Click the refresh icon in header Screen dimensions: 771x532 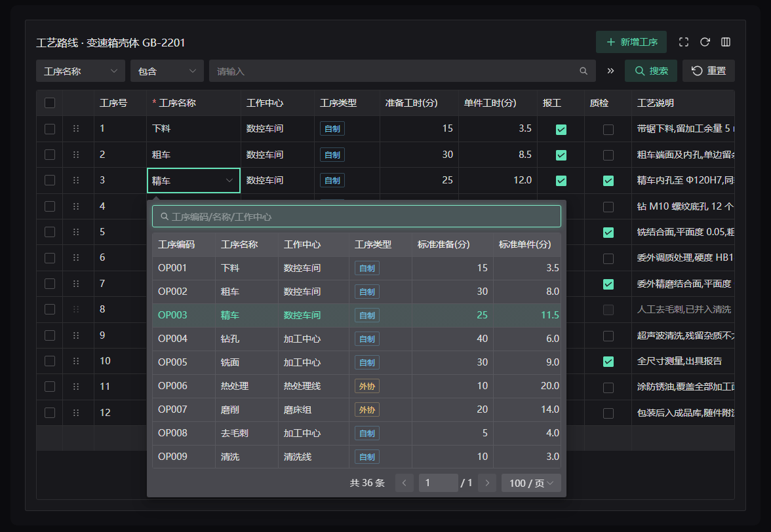[x=705, y=42]
